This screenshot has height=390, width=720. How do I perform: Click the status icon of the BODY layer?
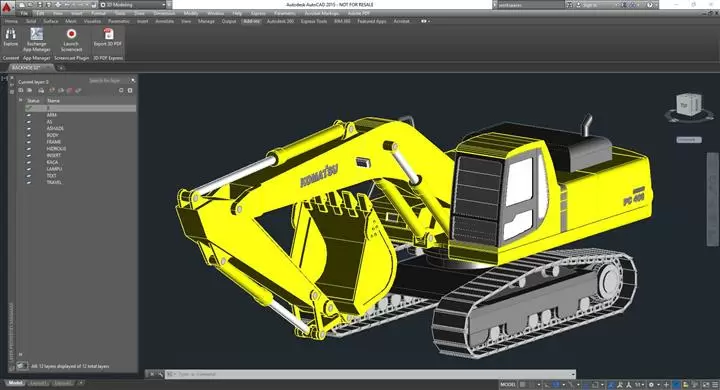(x=29, y=136)
